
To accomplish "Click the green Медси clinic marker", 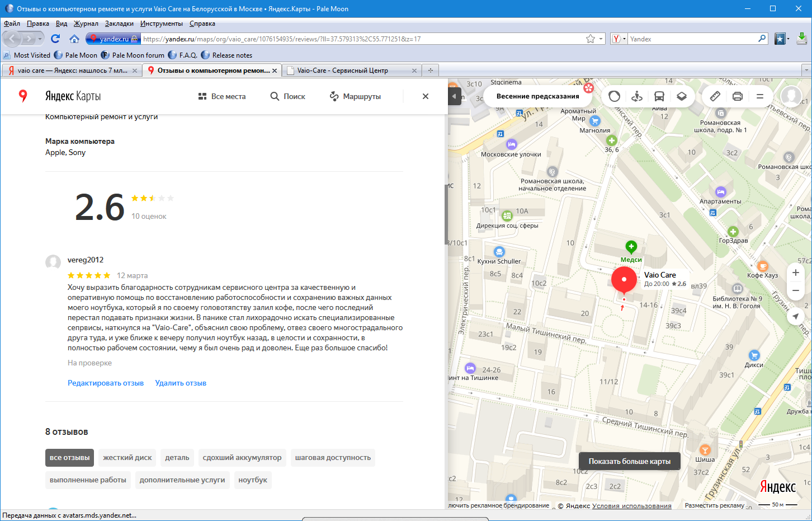I will click(x=631, y=246).
